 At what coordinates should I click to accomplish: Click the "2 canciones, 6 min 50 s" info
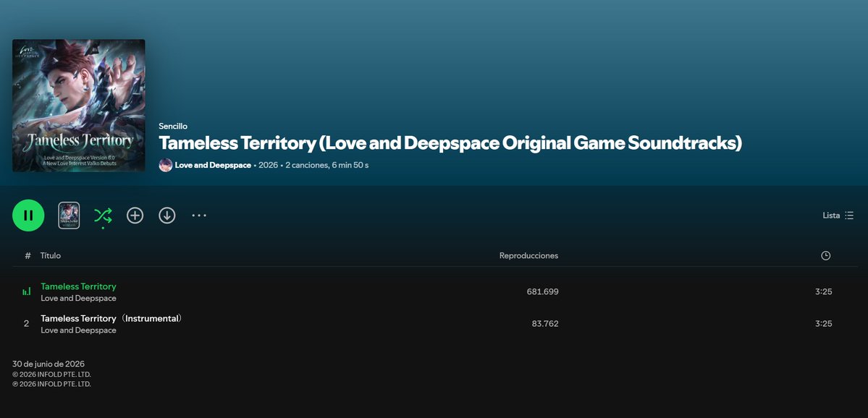click(x=326, y=165)
